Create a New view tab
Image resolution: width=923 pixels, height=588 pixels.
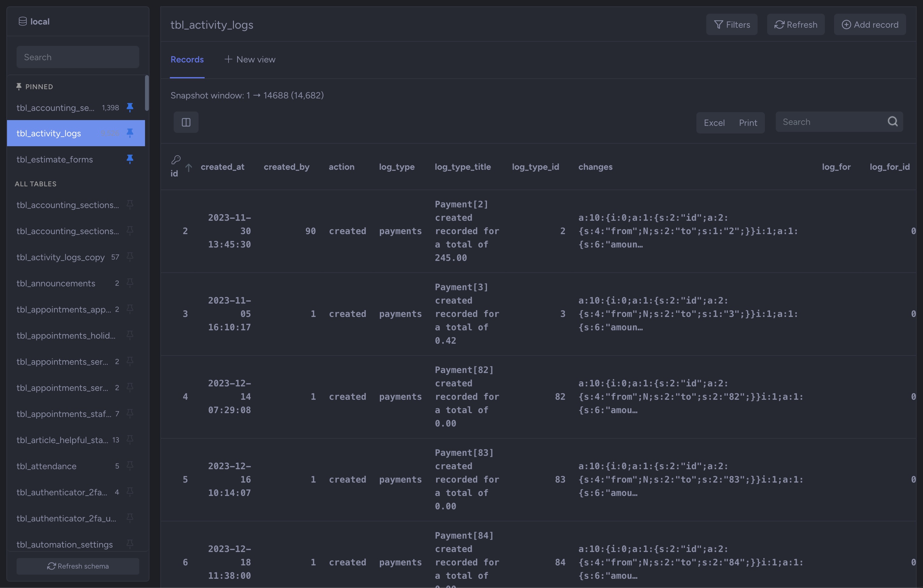(x=250, y=59)
